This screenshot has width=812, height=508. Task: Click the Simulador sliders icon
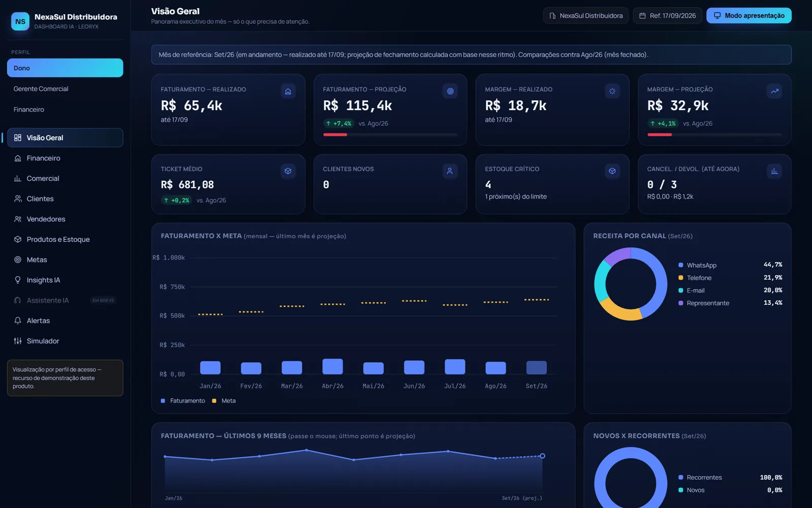click(18, 341)
